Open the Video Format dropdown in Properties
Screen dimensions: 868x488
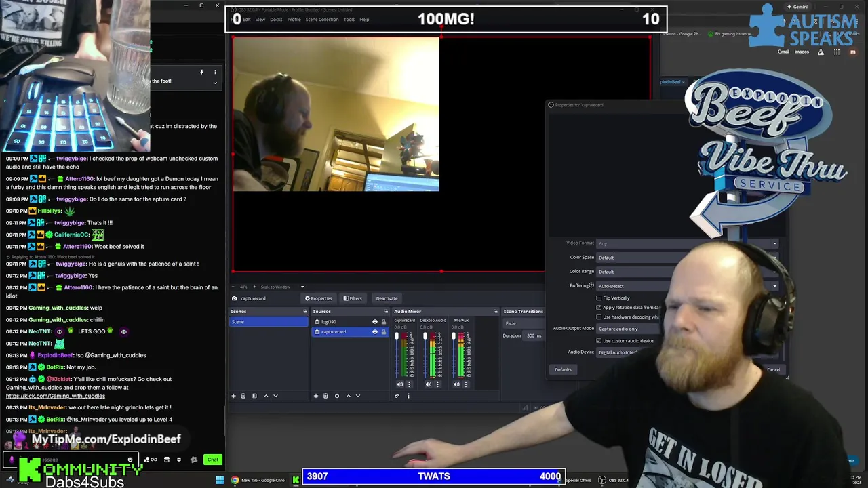(687, 243)
